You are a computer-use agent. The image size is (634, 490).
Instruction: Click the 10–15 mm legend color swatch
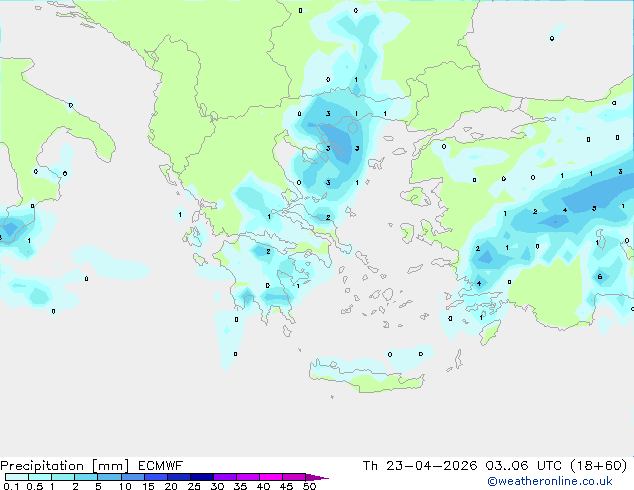pos(133,477)
